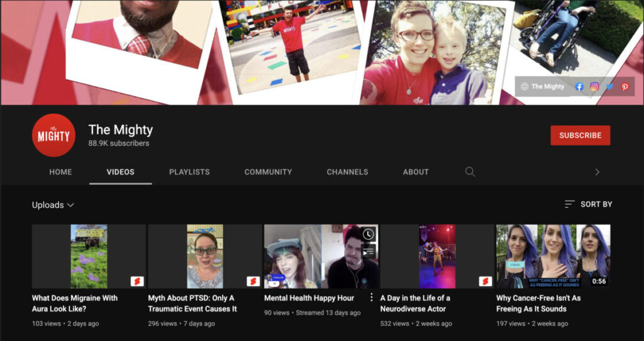Viewport: 644px width, 341px height.
Task: Open the three-dot menu for Mental Health Happy Hour
Action: pyautogui.click(x=371, y=298)
